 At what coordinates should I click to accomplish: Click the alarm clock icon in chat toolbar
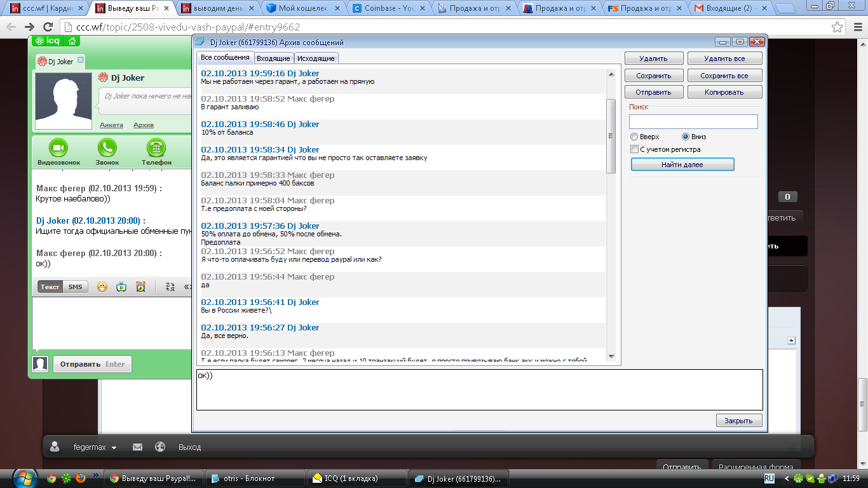(x=140, y=287)
